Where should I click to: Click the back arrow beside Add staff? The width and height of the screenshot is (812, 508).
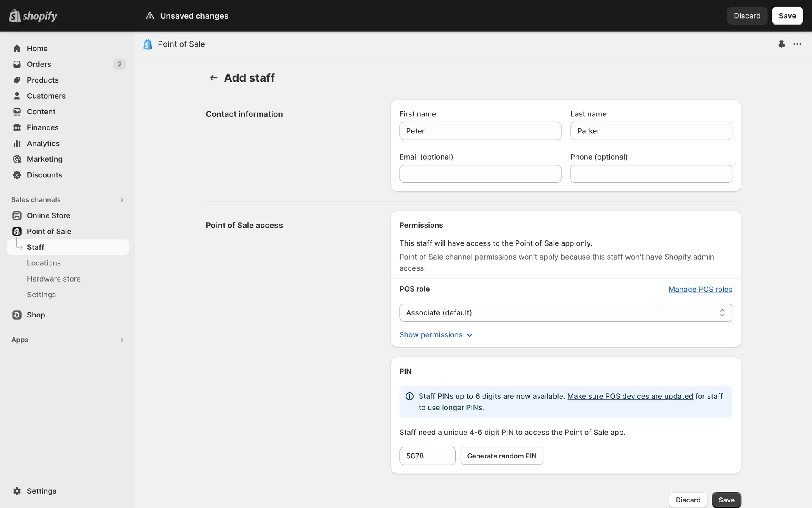click(x=214, y=78)
